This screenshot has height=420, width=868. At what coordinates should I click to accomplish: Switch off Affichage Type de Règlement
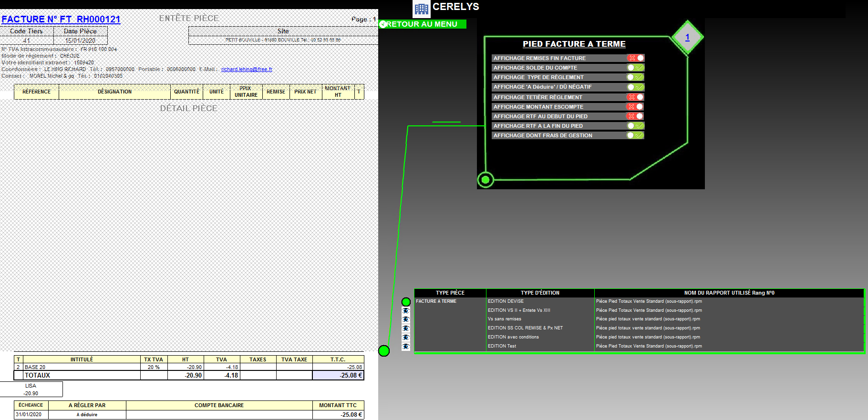635,77
